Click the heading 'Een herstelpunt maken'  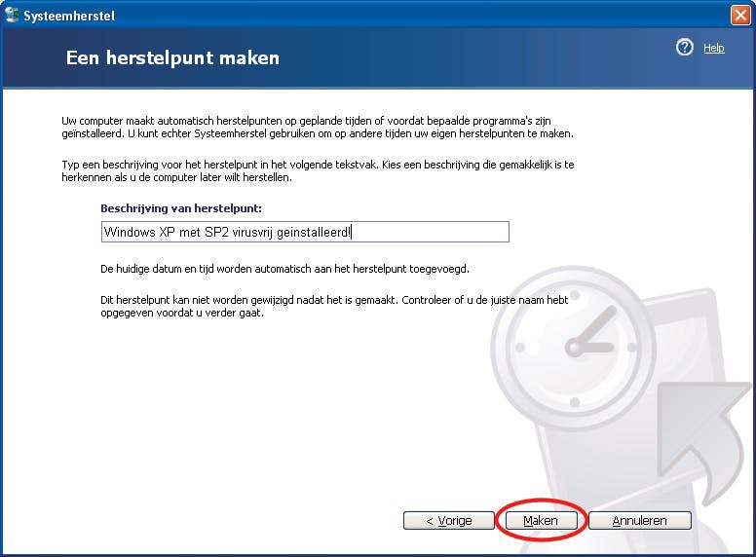[172, 57]
